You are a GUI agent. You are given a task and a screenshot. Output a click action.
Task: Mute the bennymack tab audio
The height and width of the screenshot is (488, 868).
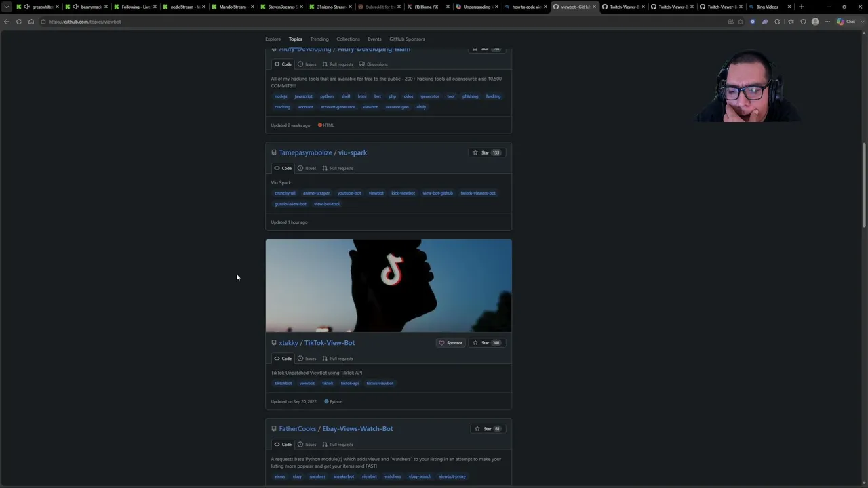click(75, 7)
